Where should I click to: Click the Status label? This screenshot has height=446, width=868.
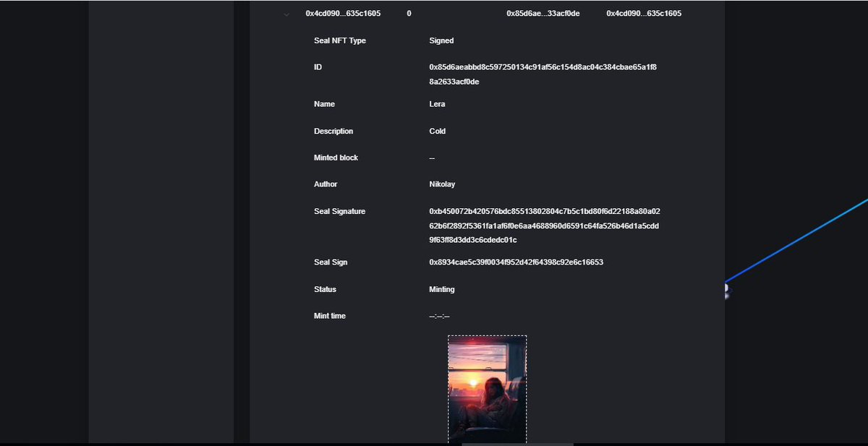325,289
